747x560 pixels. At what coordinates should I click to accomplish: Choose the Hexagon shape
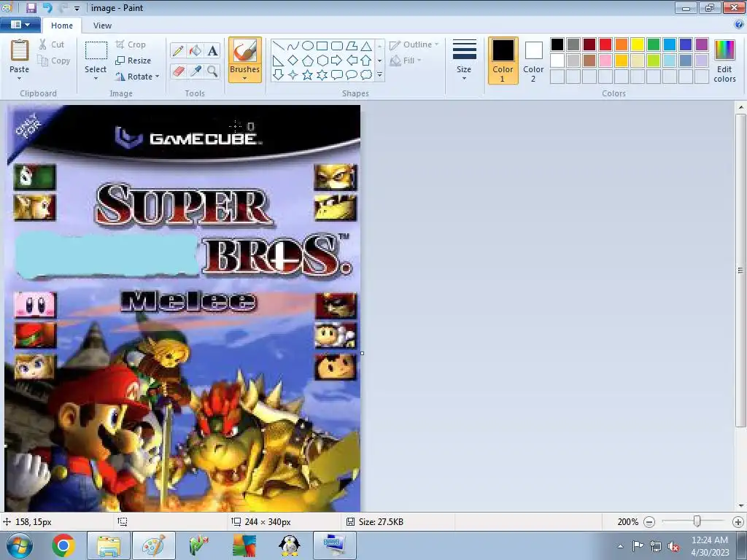tap(322, 61)
